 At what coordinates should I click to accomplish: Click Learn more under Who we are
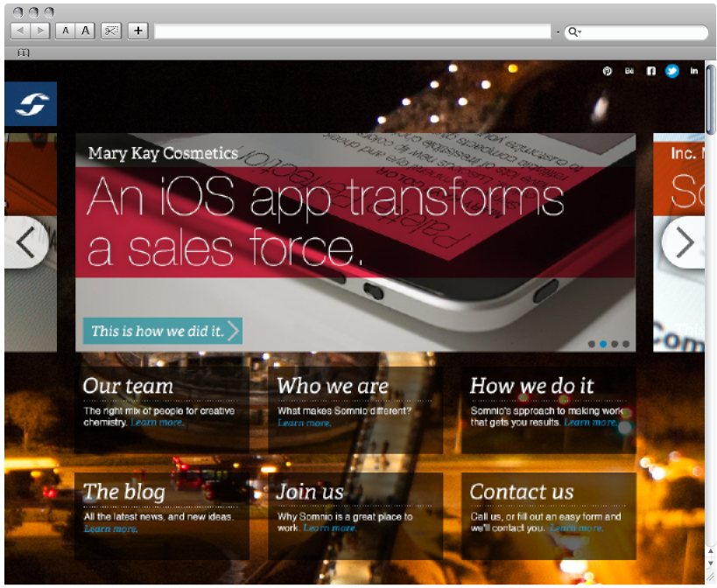pos(304,423)
